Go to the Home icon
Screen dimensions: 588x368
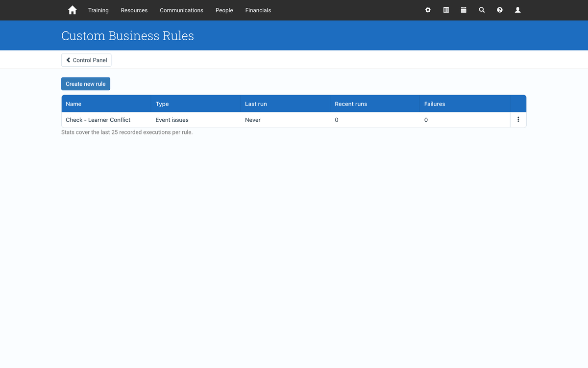tap(73, 10)
